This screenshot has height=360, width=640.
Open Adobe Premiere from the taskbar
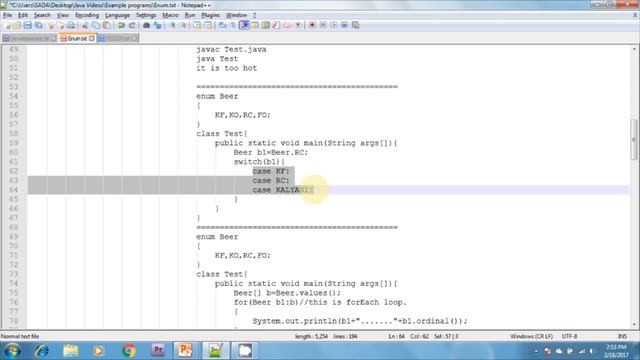[x=158, y=351]
